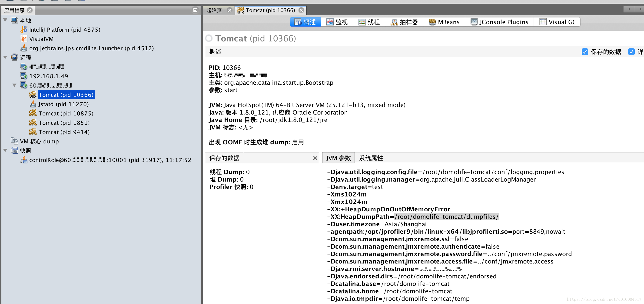The image size is (644, 304).
Task: Open the 抽样器 tab
Action: coord(404,22)
